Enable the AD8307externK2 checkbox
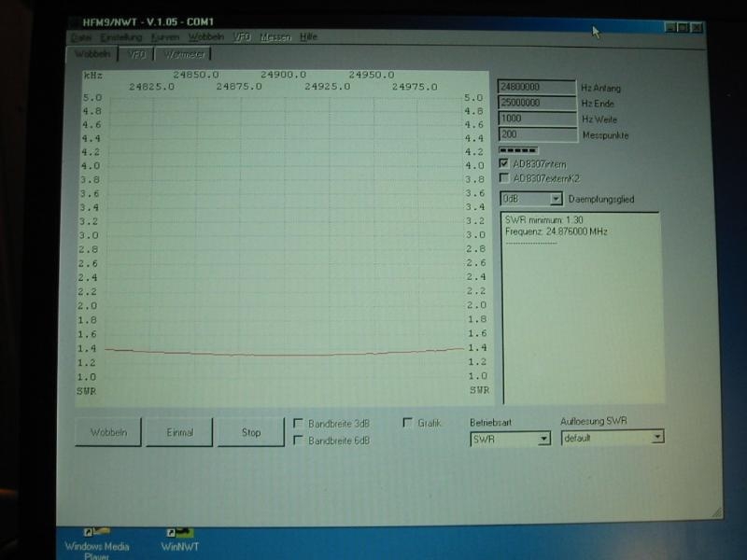The height and width of the screenshot is (560, 747). pyautogui.click(x=503, y=178)
